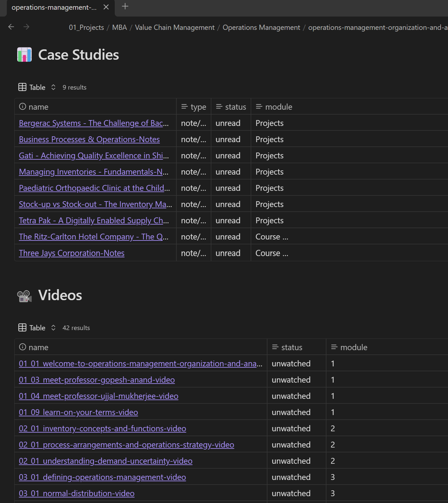This screenshot has height=503, width=448.
Task: Click the Case Studies table view icon
Action: coord(22,87)
